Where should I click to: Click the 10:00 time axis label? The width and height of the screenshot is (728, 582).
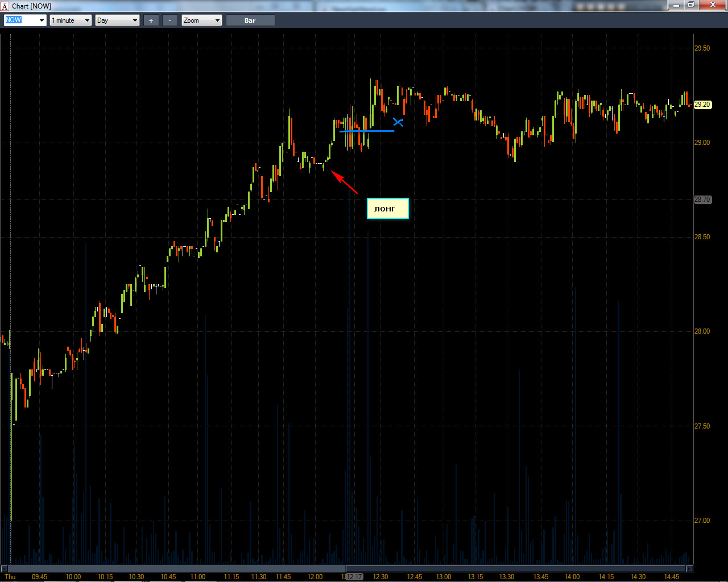(x=73, y=577)
